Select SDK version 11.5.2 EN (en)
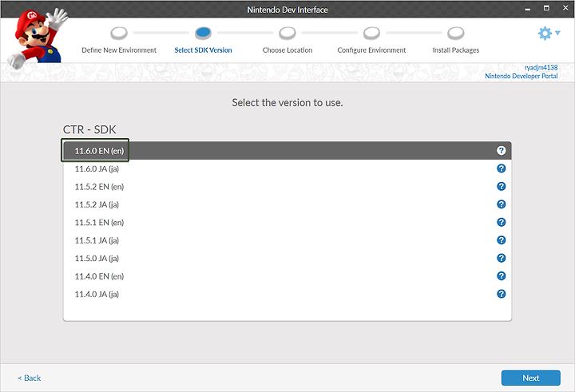Viewport: 575px width, 392px height. (287, 187)
